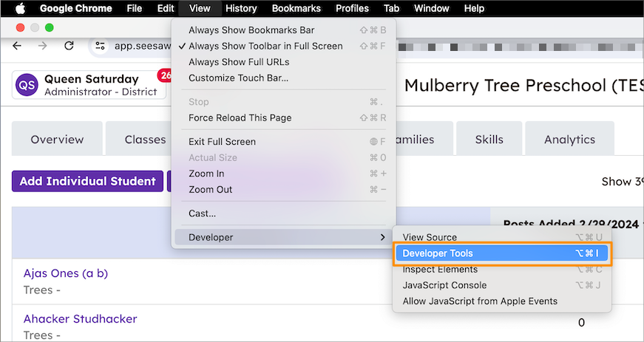The height and width of the screenshot is (342, 644).
Task: Click the browser back arrow
Action: click(17, 46)
